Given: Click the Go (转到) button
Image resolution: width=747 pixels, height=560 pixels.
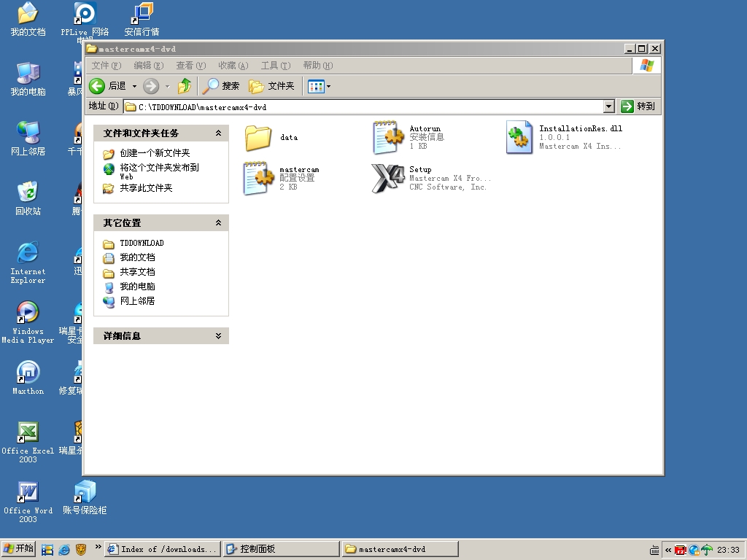Looking at the screenshot, I should (638, 106).
